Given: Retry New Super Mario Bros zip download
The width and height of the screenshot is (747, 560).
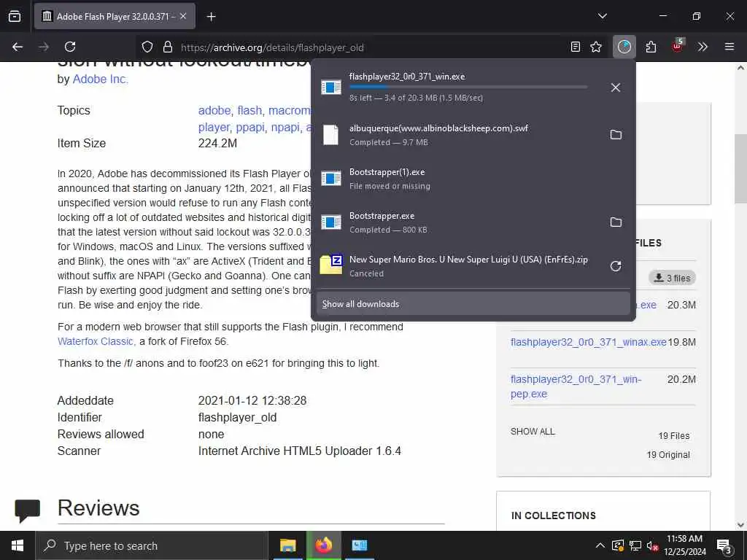Looking at the screenshot, I should click(x=616, y=266).
